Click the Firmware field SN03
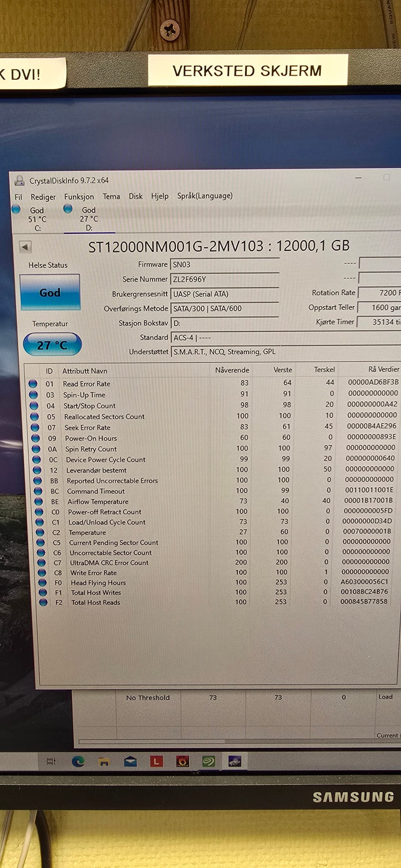The width and height of the screenshot is (401, 868). click(225, 264)
